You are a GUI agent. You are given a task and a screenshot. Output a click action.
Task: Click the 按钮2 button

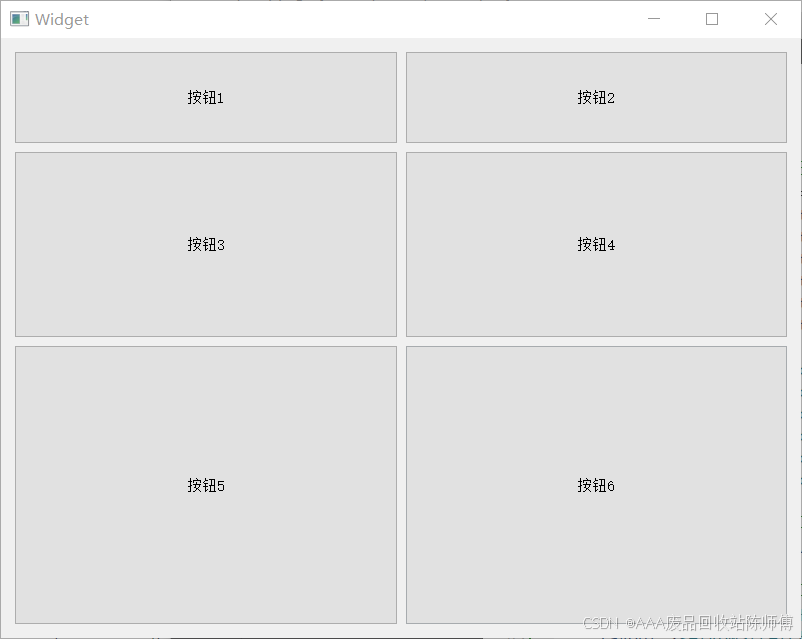click(x=596, y=97)
